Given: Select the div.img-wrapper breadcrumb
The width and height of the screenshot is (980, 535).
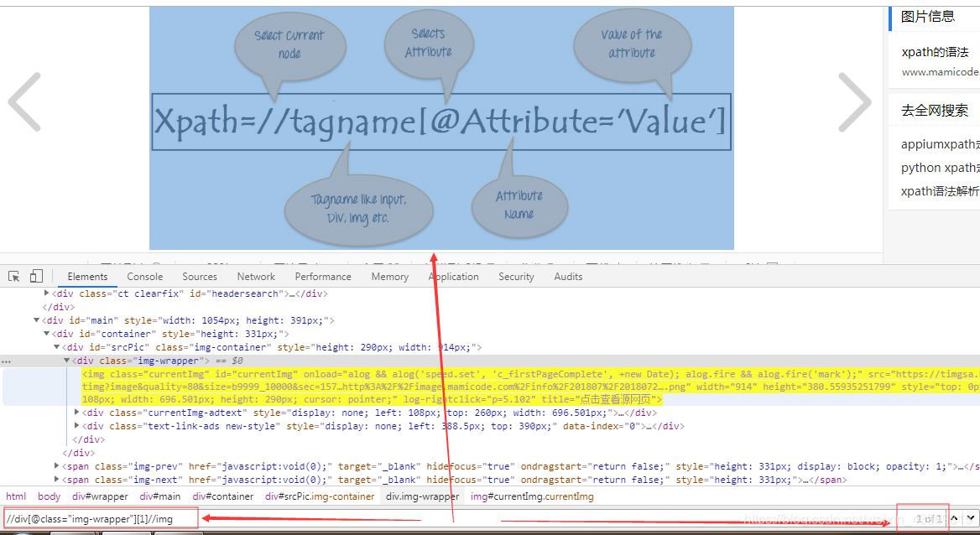Looking at the screenshot, I should click(x=423, y=496).
